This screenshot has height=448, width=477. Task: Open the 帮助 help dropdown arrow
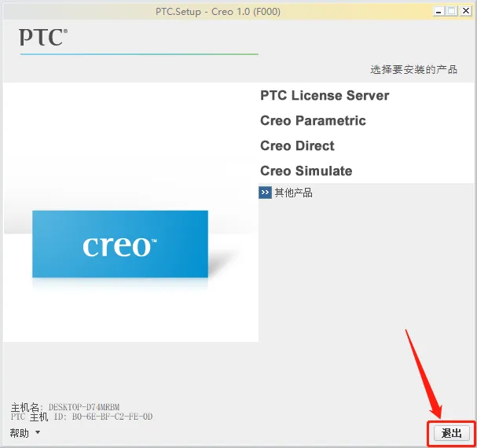(38, 431)
